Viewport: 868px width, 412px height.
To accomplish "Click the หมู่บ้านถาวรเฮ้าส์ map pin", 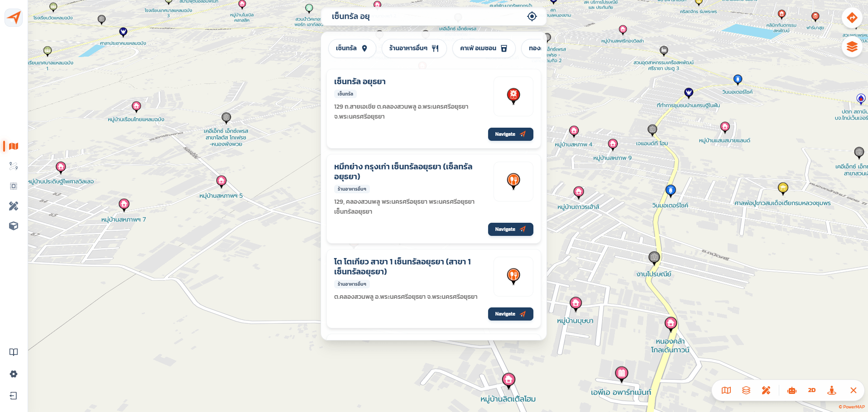I will tap(579, 192).
